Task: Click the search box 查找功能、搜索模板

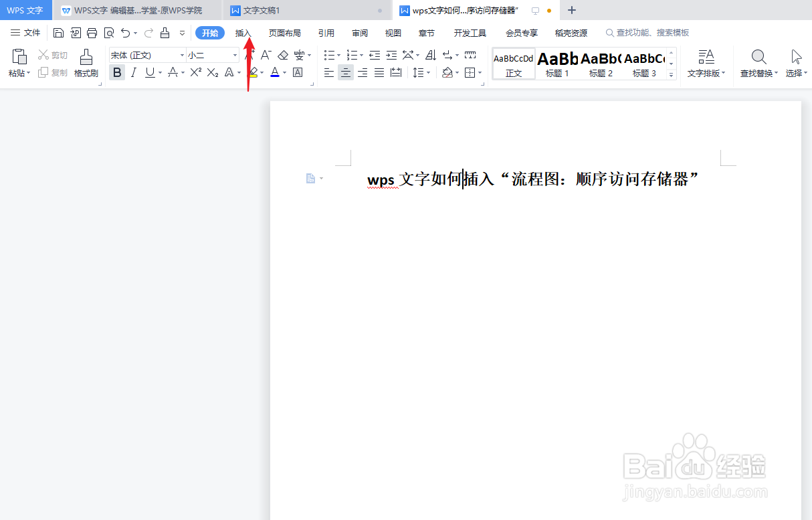Action: point(647,33)
